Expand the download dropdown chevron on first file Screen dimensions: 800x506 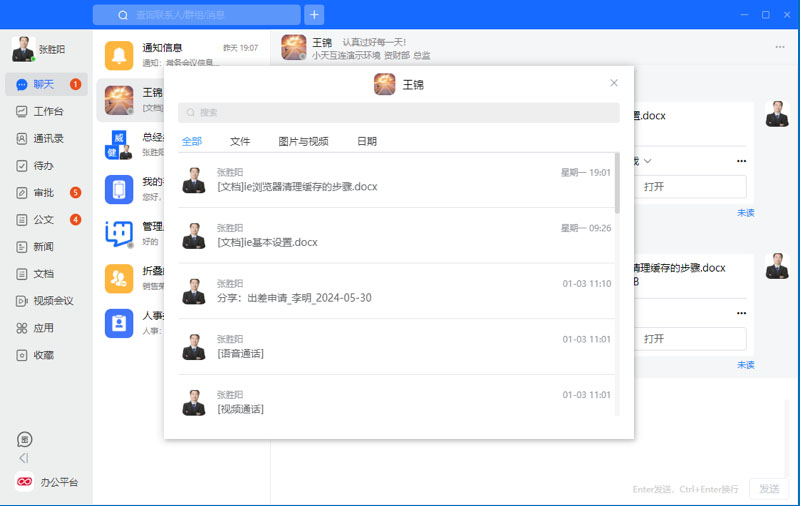[x=648, y=161]
